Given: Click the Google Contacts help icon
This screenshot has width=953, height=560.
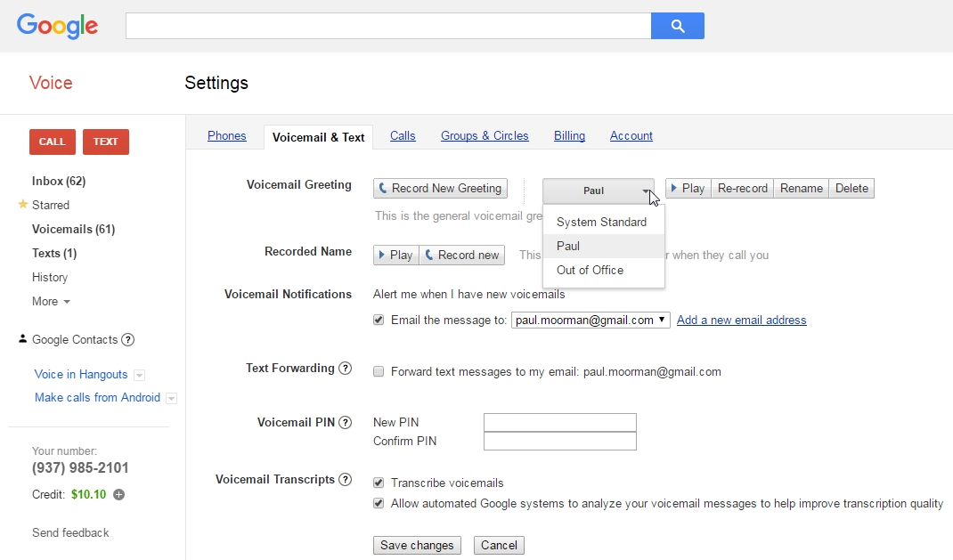Looking at the screenshot, I should click(x=127, y=339).
